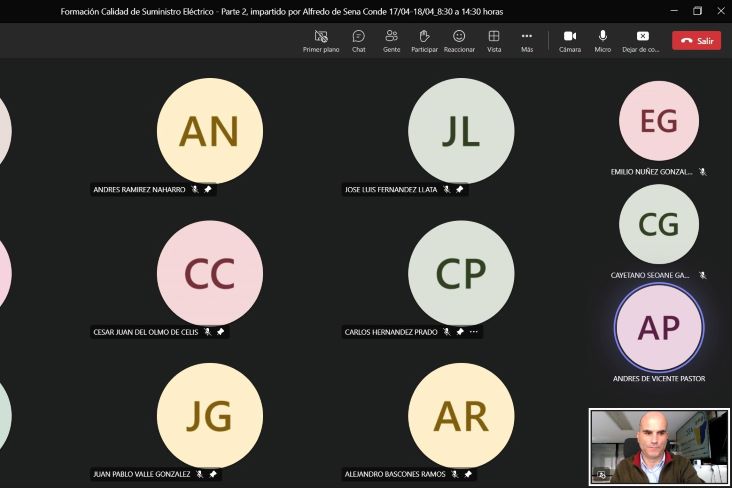Select the AP avatar of Andres de Vicente
This screenshot has height=488, width=732.
coord(659,327)
